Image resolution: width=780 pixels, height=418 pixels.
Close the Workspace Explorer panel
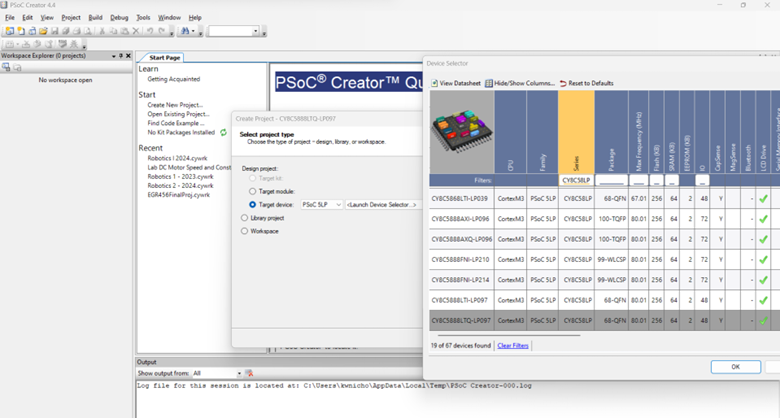128,56
